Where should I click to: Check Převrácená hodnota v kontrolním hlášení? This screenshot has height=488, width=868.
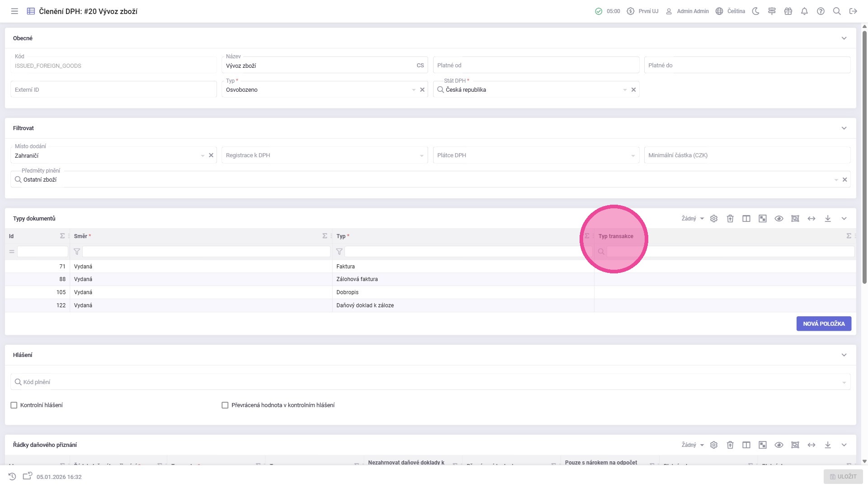[x=225, y=405]
